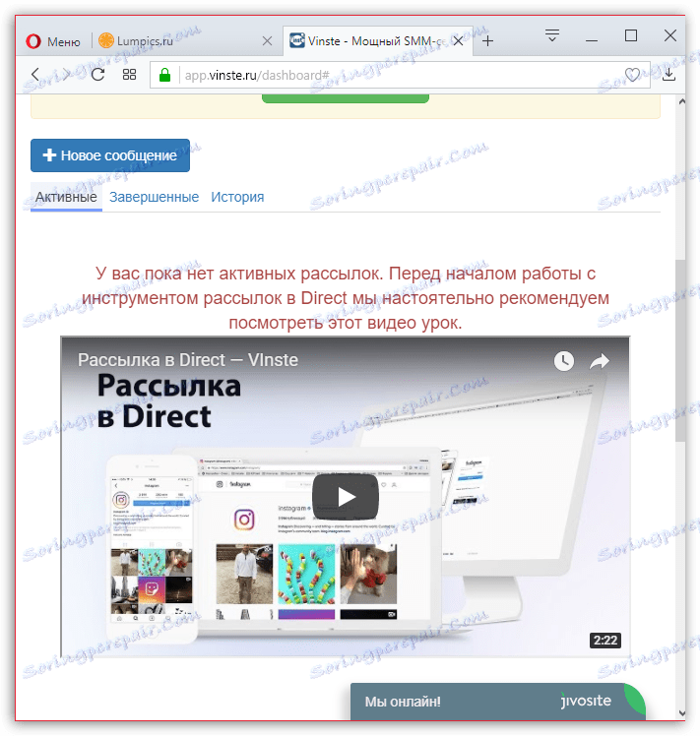The height and width of the screenshot is (736, 700).
Task: Click the page scrollbar up arrow
Action: (681, 101)
